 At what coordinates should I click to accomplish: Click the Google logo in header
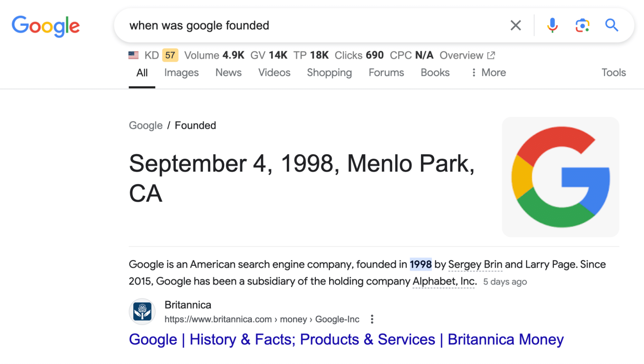(x=45, y=26)
